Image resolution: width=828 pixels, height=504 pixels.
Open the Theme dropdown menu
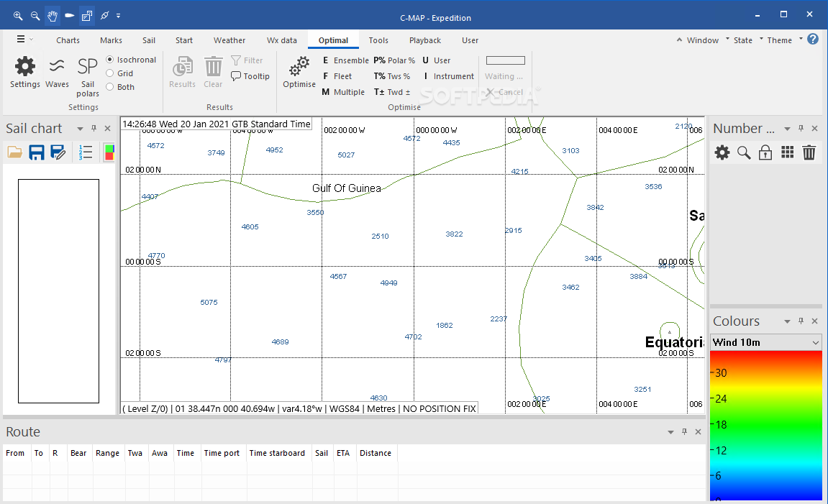pyautogui.click(x=784, y=40)
